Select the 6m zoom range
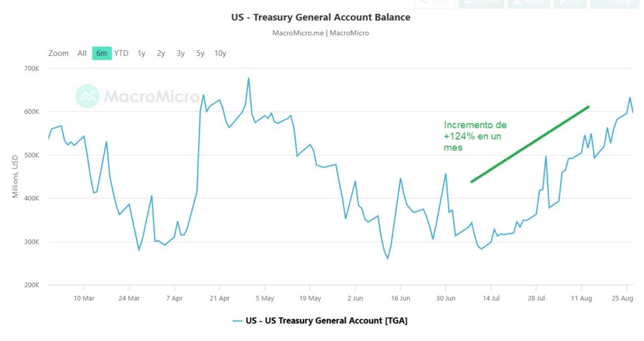The height and width of the screenshot is (341, 644). point(101,53)
